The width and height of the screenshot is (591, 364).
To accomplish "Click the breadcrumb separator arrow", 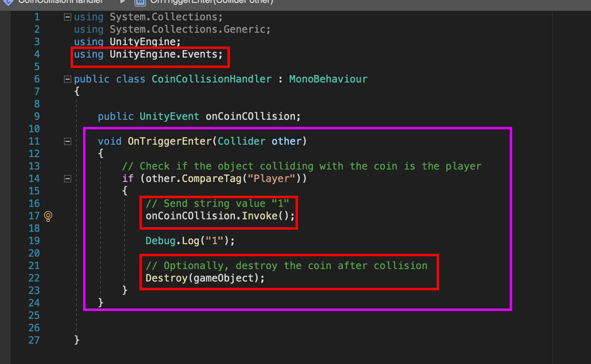I will pos(122,2).
